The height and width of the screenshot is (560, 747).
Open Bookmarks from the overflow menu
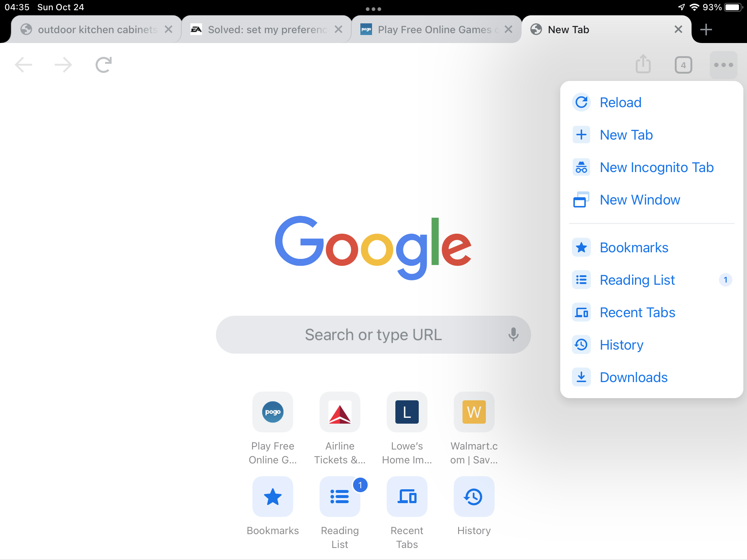point(651,248)
